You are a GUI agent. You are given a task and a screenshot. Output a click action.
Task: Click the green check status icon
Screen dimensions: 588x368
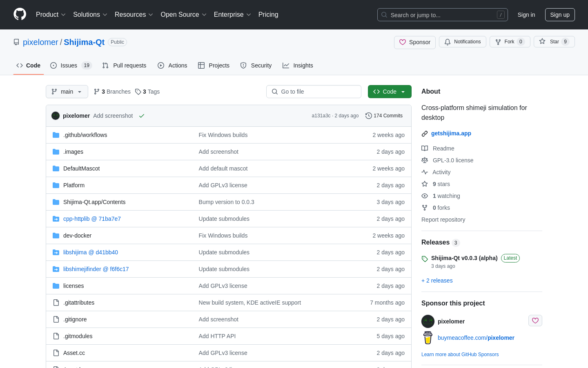coord(142,116)
